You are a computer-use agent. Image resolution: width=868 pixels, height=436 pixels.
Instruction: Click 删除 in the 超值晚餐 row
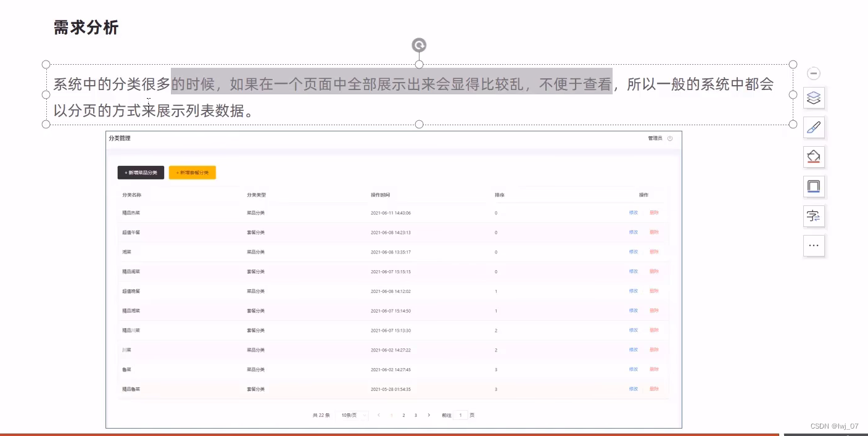coord(654,291)
